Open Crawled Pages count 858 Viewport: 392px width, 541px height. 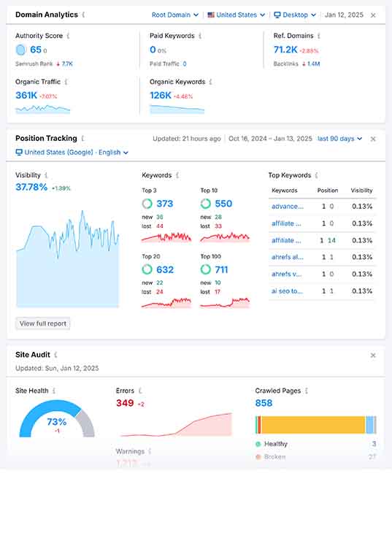[264, 403]
